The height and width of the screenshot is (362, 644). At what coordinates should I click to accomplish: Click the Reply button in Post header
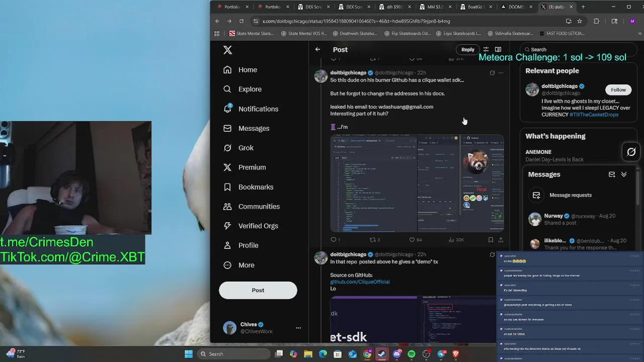coord(468,49)
